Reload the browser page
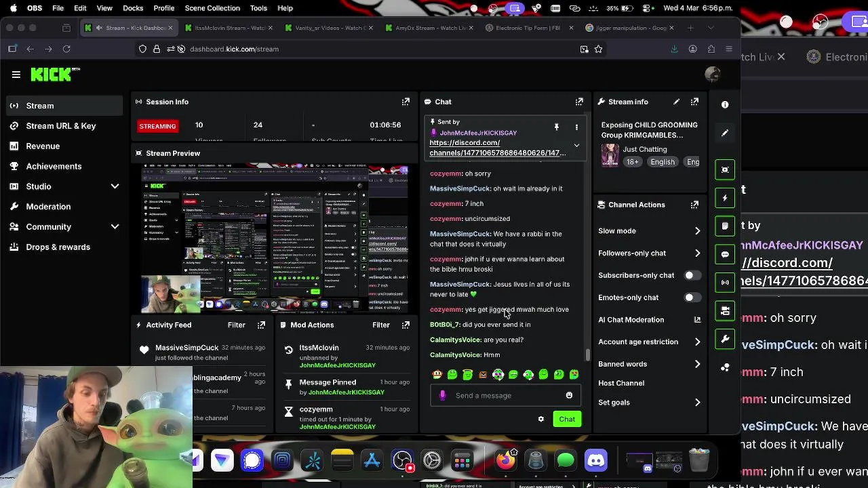The image size is (868, 488). point(66,49)
